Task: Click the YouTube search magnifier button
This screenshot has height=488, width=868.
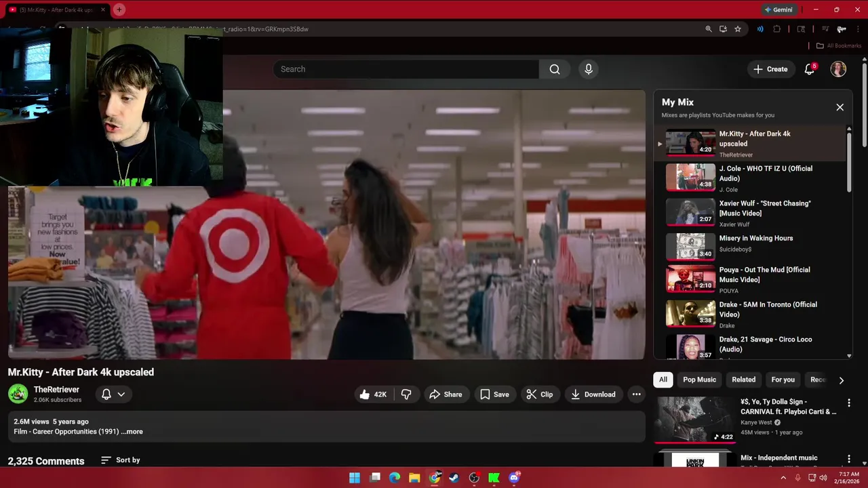Action: click(555, 69)
